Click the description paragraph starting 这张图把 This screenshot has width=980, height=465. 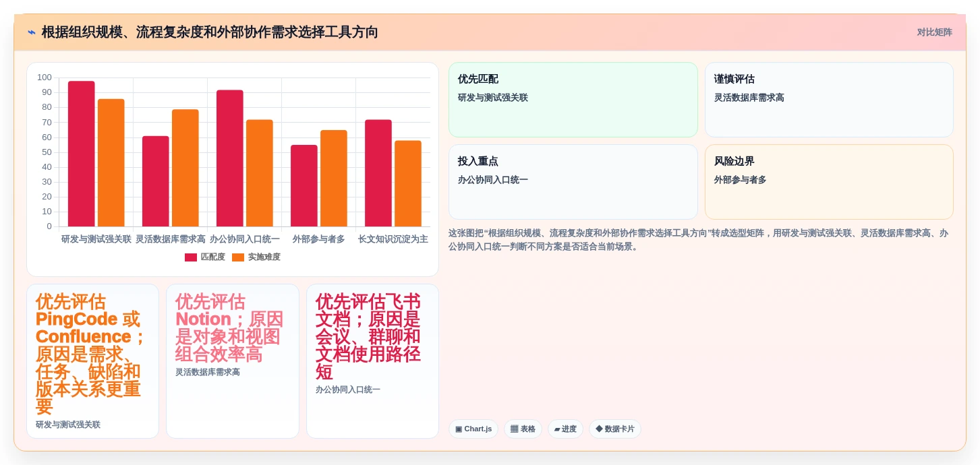[700, 240]
